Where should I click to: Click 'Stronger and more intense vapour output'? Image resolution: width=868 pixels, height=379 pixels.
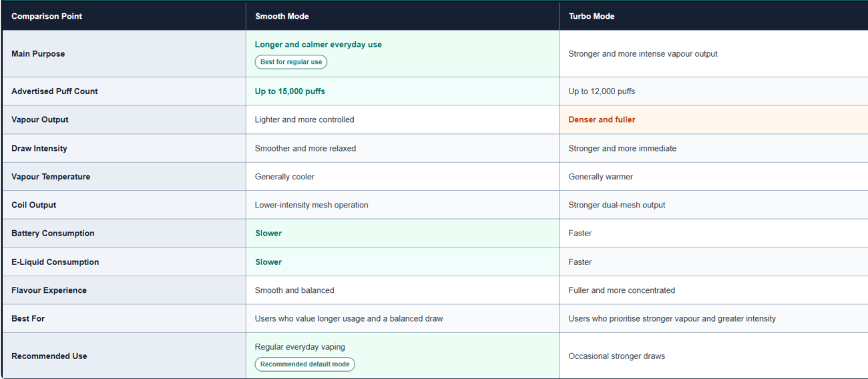pos(643,54)
